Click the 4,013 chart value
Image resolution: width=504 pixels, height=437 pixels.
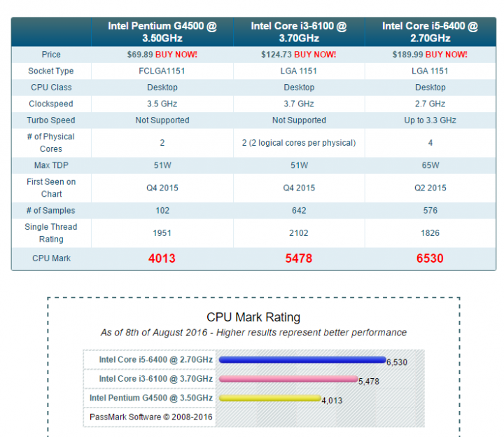(x=332, y=401)
